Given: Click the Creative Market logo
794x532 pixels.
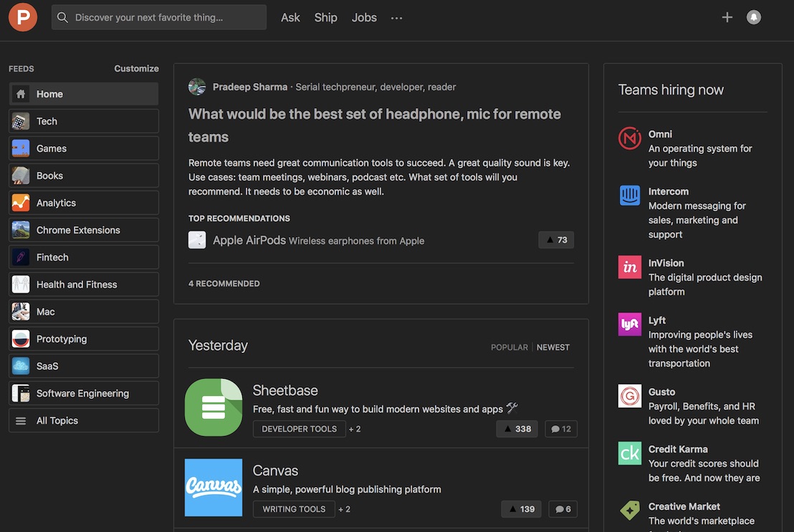Looking at the screenshot, I should click(x=629, y=511).
